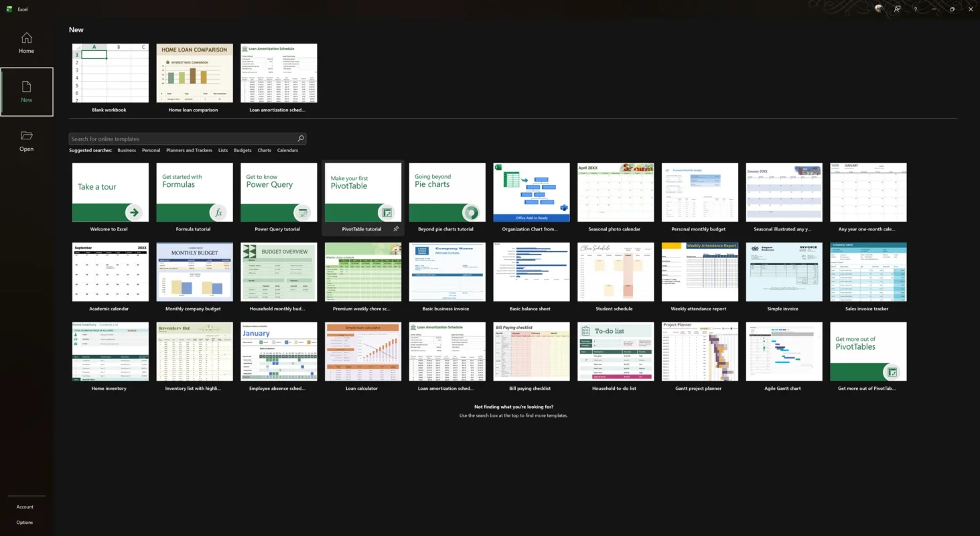980x536 pixels.
Task: Open Premium weekly chore schedule template
Action: click(x=363, y=278)
